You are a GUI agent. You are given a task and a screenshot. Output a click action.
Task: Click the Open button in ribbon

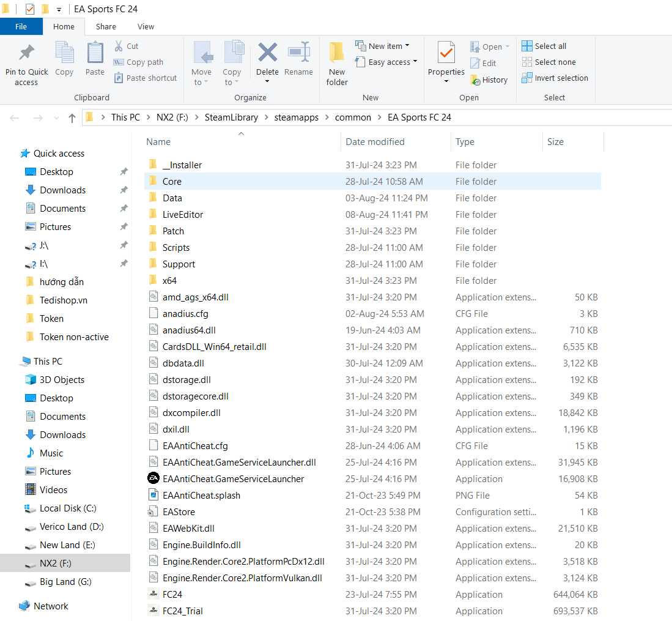tap(490, 46)
